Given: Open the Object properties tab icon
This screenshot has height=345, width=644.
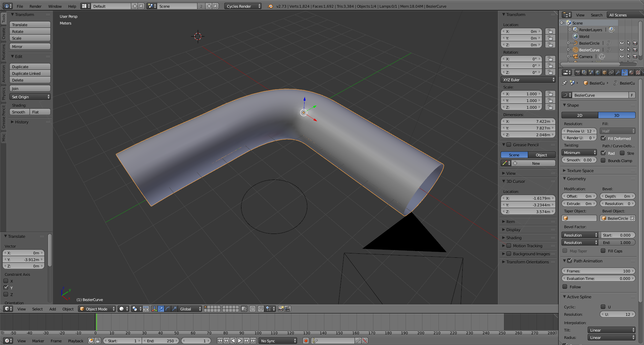Looking at the screenshot, I should (604, 72).
